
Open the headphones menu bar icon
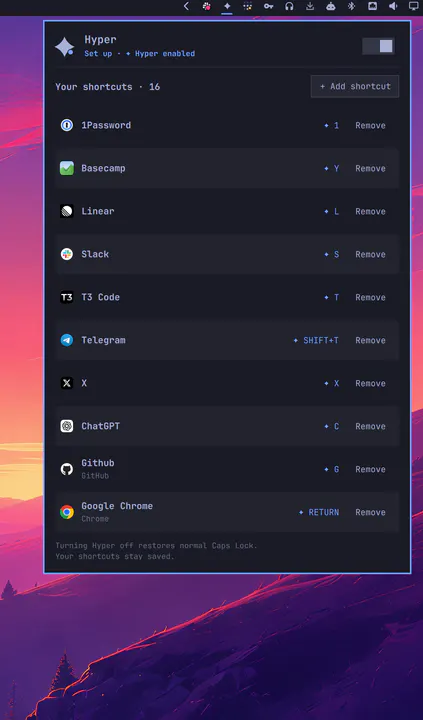[x=289, y=6]
